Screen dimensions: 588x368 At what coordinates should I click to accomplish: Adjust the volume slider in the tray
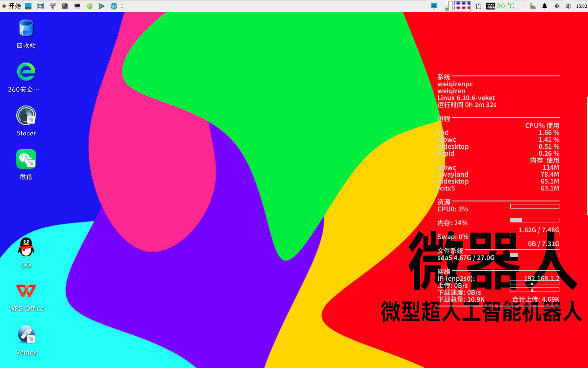point(446,6)
